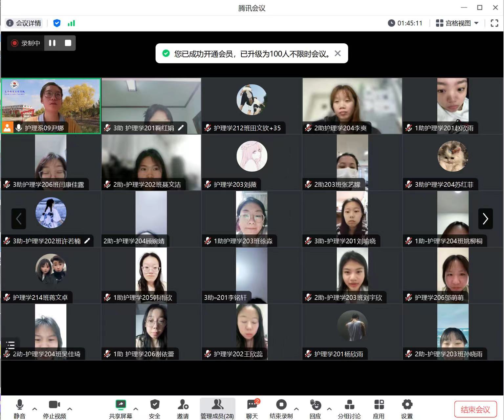Image resolution: width=504 pixels, height=420 pixels.
Task: Open the Grid View (宫格视图) dropdown
Action: click(x=457, y=23)
